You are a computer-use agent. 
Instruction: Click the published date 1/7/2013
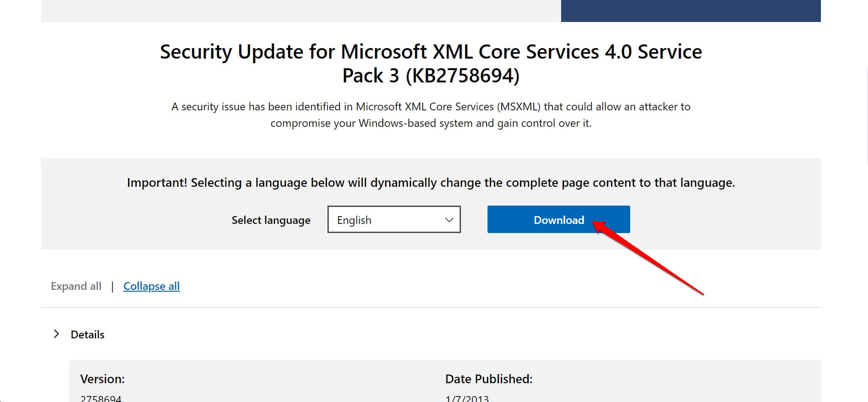point(467,398)
